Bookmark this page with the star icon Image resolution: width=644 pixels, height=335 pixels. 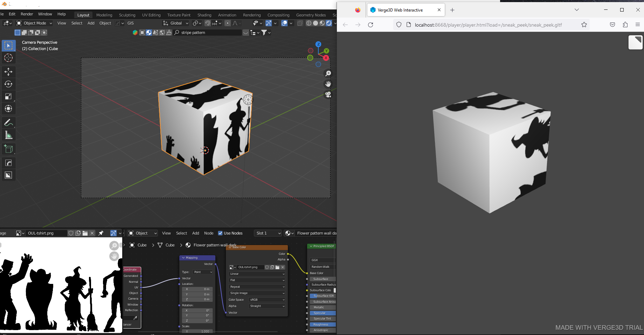584,25
